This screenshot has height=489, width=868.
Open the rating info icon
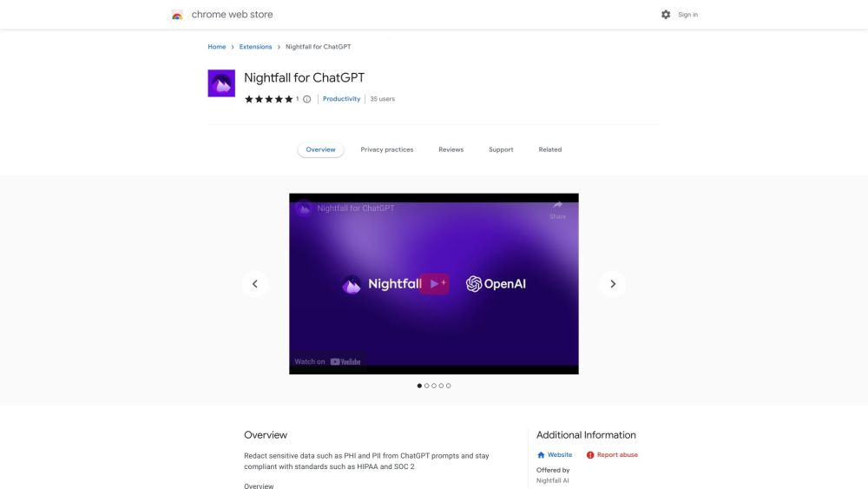(x=306, y=99)
